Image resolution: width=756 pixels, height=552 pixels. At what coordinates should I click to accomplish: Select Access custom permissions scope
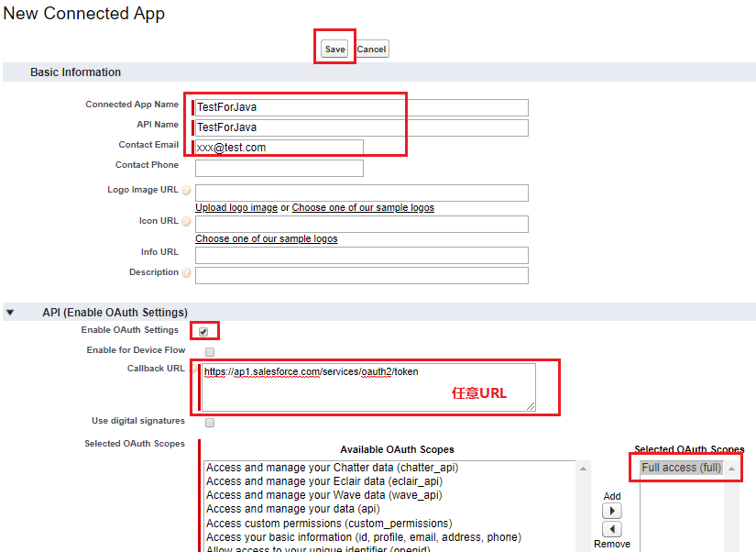[x=329, y=524]
